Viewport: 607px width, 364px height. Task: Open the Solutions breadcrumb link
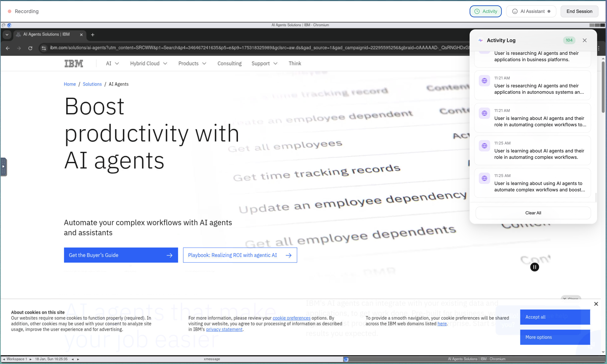pos(92,84)
